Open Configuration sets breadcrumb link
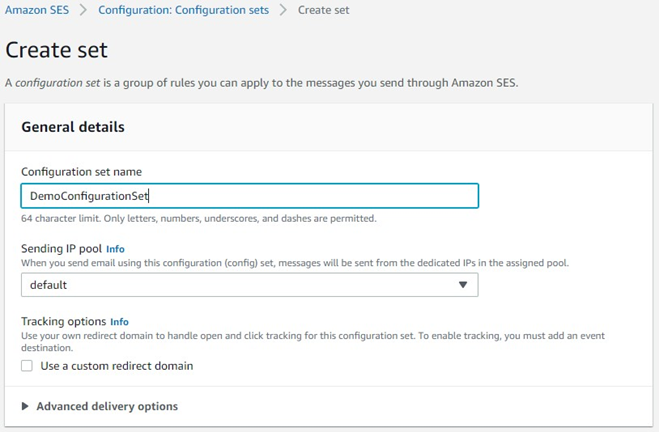This screenshot has width=659, height=432. (183, 10)
